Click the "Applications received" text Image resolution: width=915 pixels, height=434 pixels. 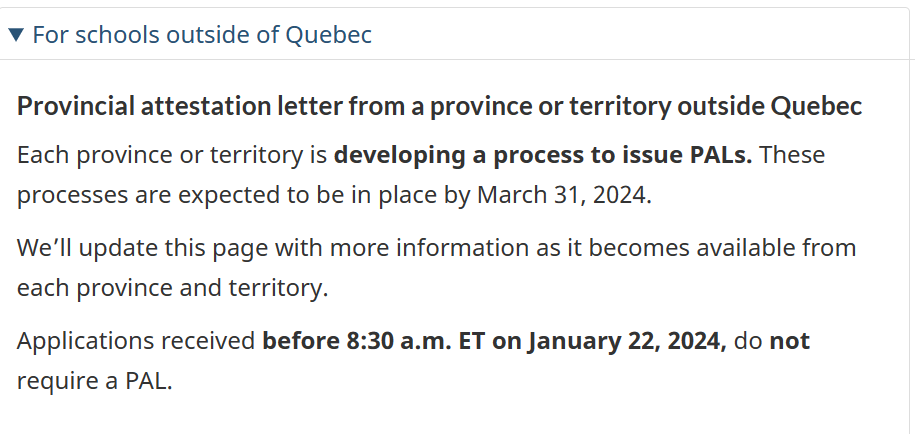pyautogui.click(x=136, y=341)
